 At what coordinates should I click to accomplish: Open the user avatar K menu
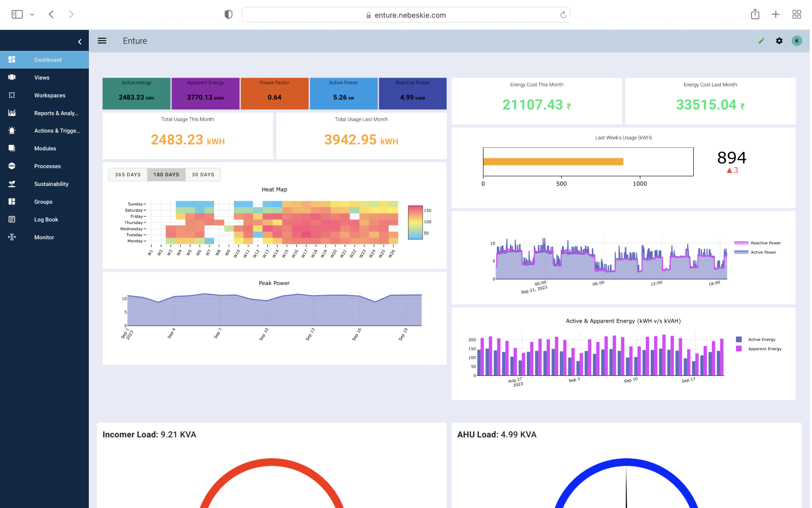coord(797,41)
